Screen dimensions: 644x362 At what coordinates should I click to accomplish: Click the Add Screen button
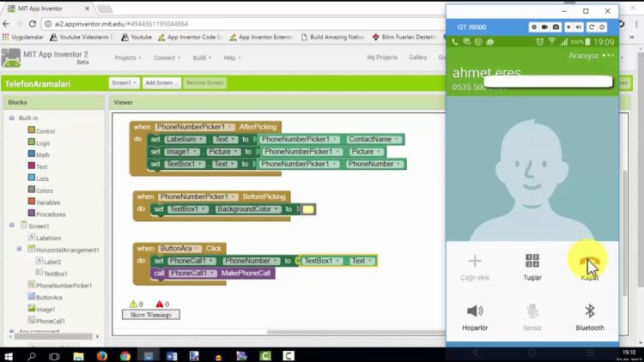(161, 83)
